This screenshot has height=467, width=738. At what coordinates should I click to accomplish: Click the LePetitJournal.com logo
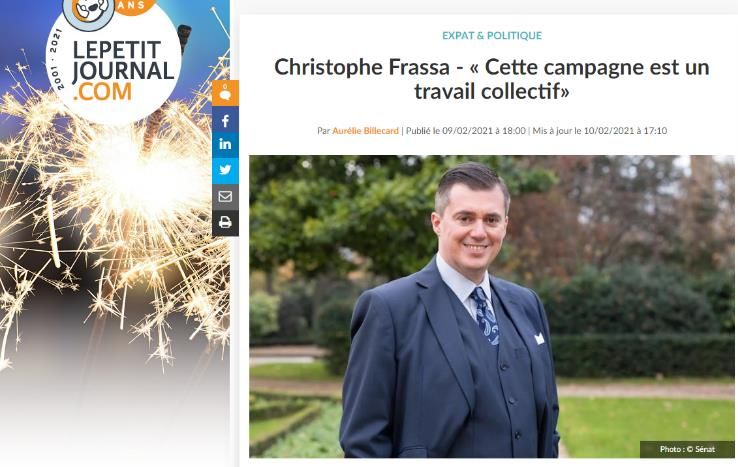114,62
